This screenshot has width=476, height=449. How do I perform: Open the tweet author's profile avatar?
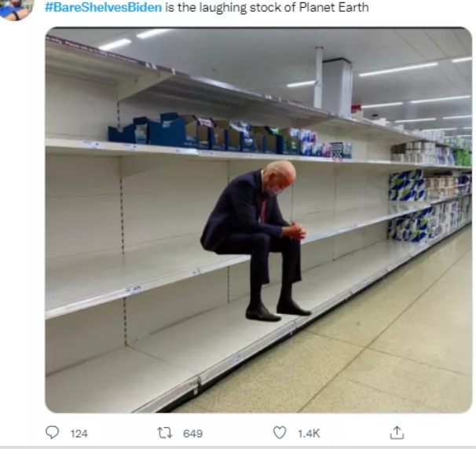pos(16,9)
